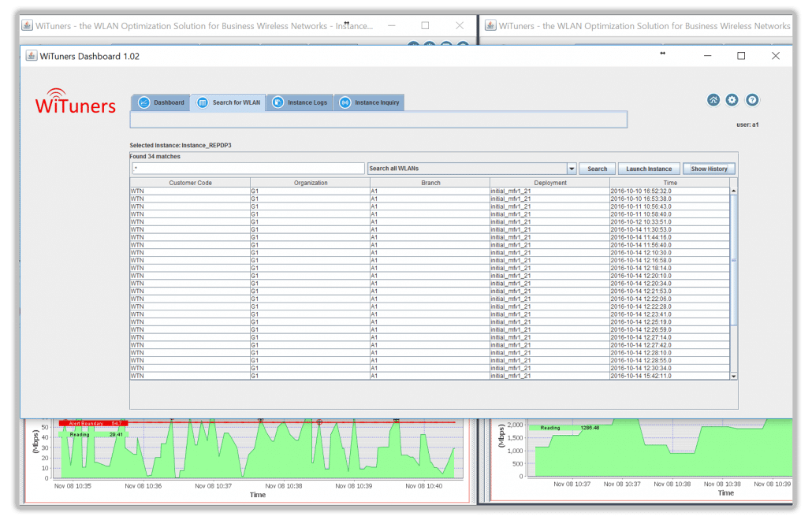Click the Found 34 matches text
Viewport: 812px width, 520px height.
(155, 156)
